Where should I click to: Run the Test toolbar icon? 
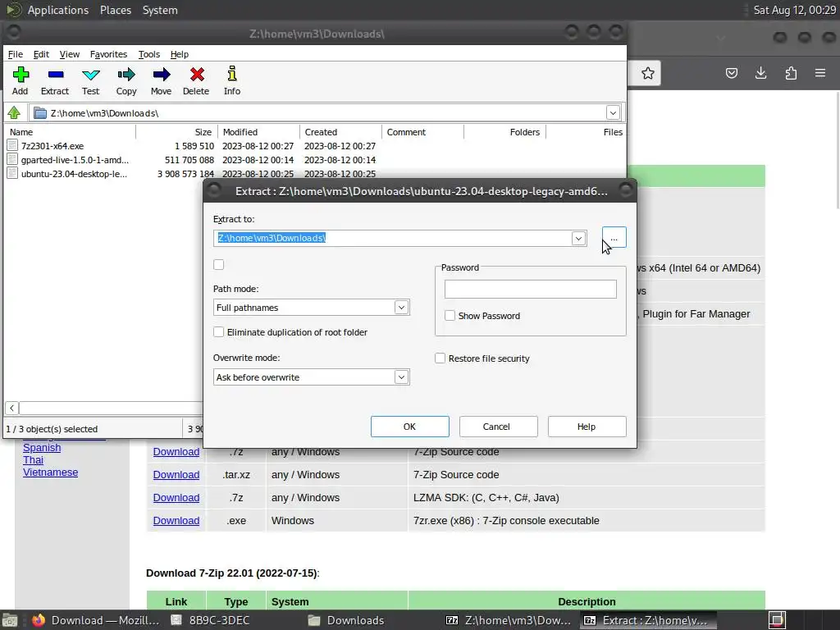tap(90, 75)
